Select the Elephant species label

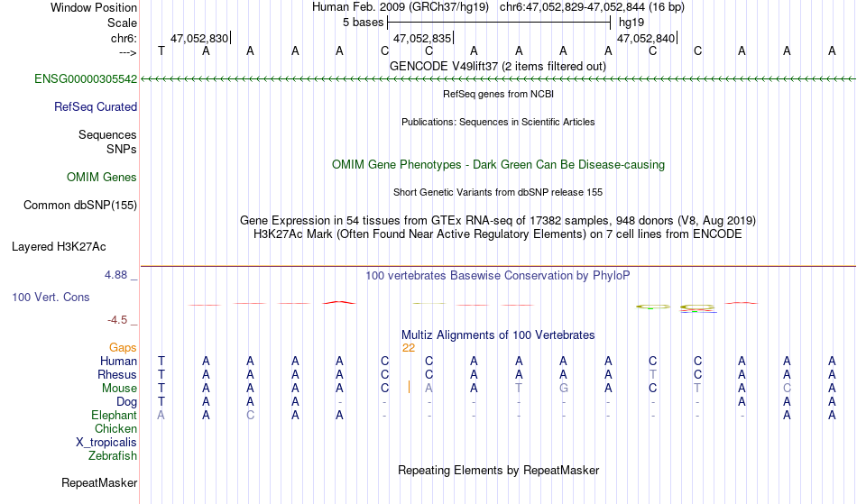tap(115, 416)
